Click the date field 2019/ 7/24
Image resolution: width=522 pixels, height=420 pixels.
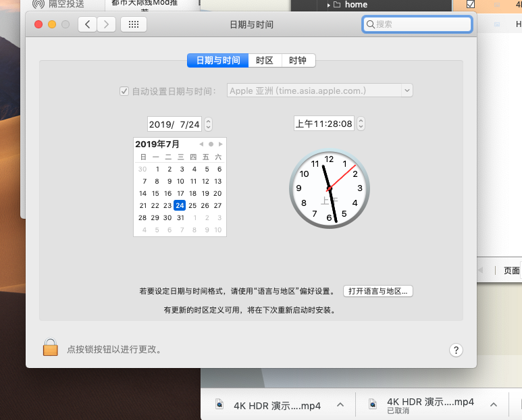click(x=174, y=124)
